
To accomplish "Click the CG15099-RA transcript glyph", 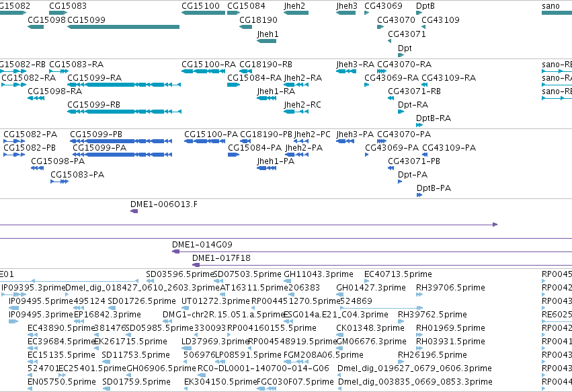I will 124,85.
